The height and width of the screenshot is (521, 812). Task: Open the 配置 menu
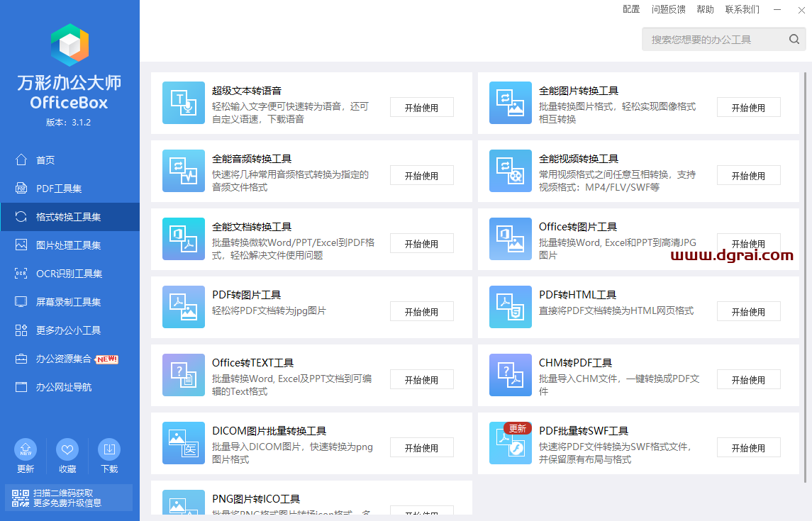[630, 9]
